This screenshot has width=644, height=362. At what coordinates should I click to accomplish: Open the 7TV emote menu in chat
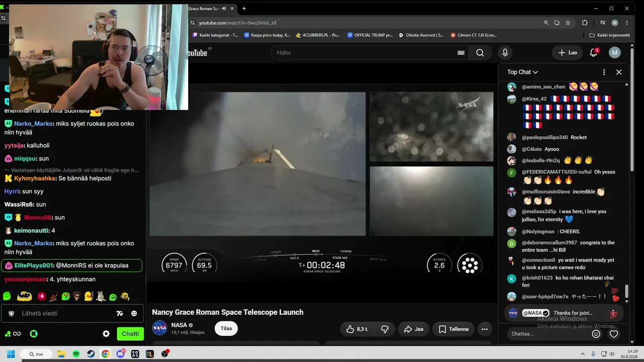coord(120,313)
